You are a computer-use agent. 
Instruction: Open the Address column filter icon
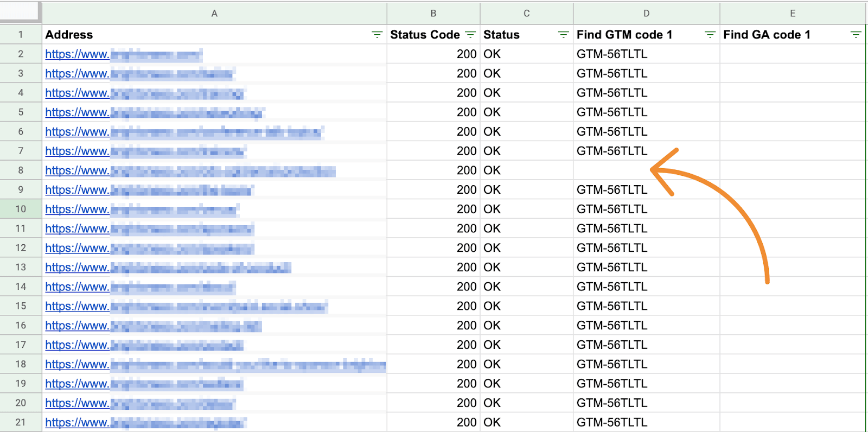pos(377,35)
